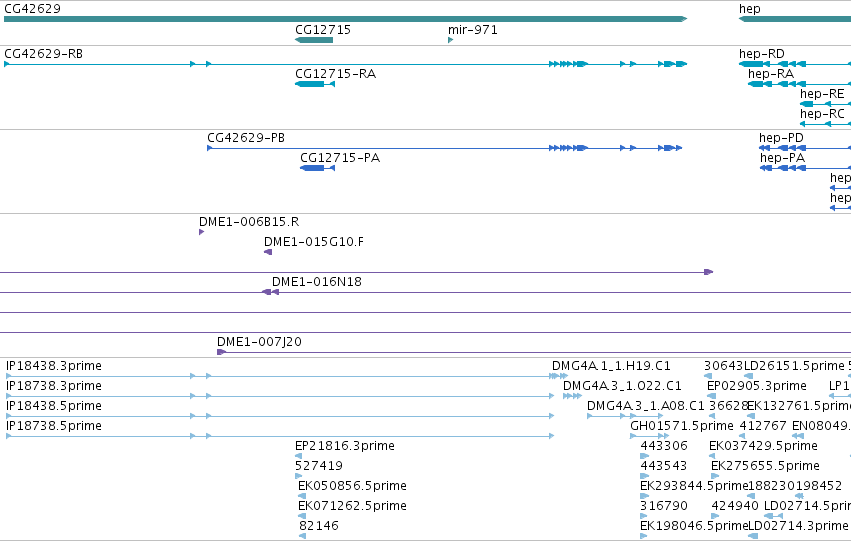Click the EK037429.5prime EST label
This screenshot has width=851, height=541.
tap(763, 446)
